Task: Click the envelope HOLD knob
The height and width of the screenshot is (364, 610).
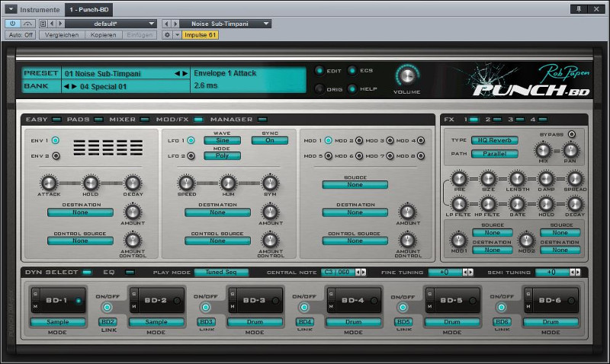Action: click(x=90, y=183)
